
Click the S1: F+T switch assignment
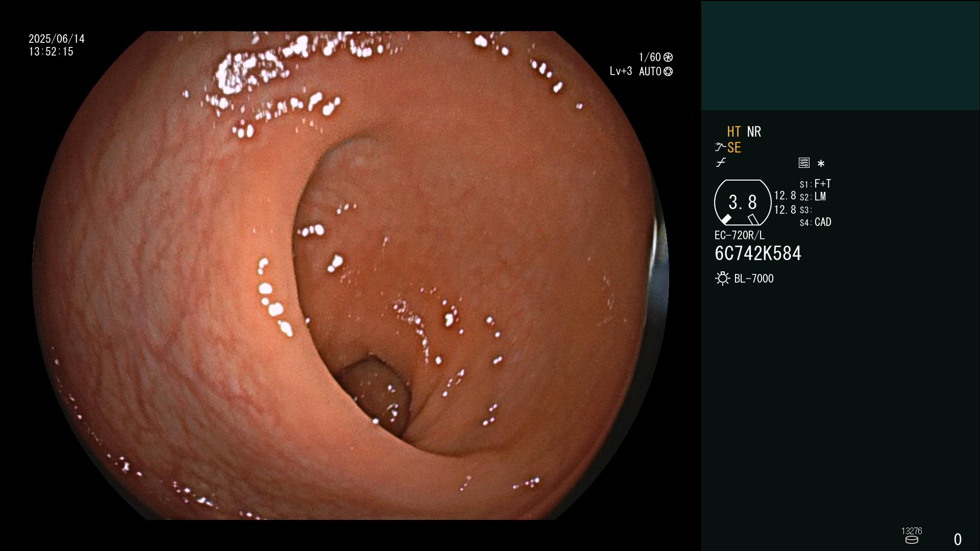tap(816, 184)
